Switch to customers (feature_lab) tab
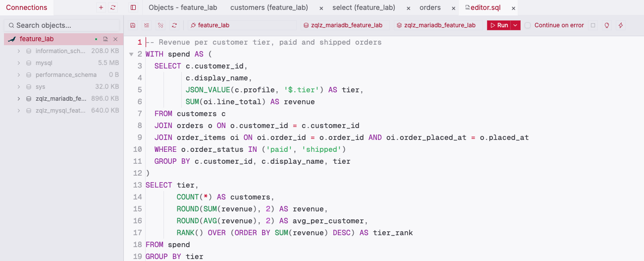This screenshot has width=644, height=261. (x=269, y=7)
